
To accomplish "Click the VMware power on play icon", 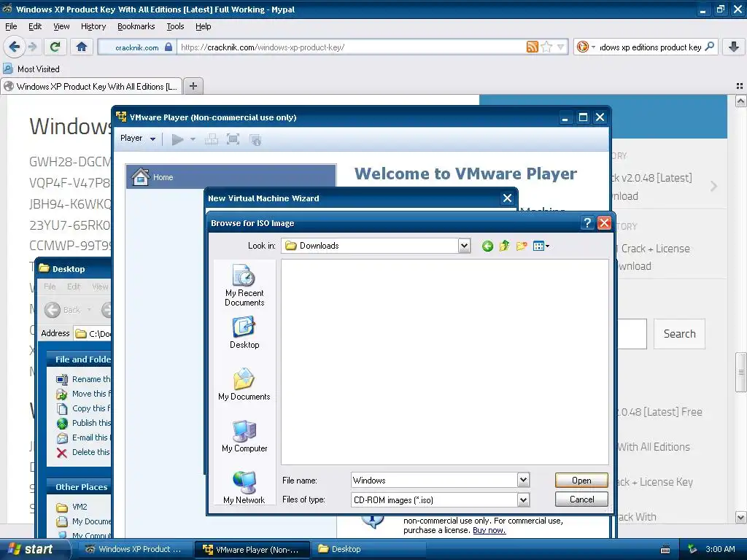I will (x=177, y=139).
